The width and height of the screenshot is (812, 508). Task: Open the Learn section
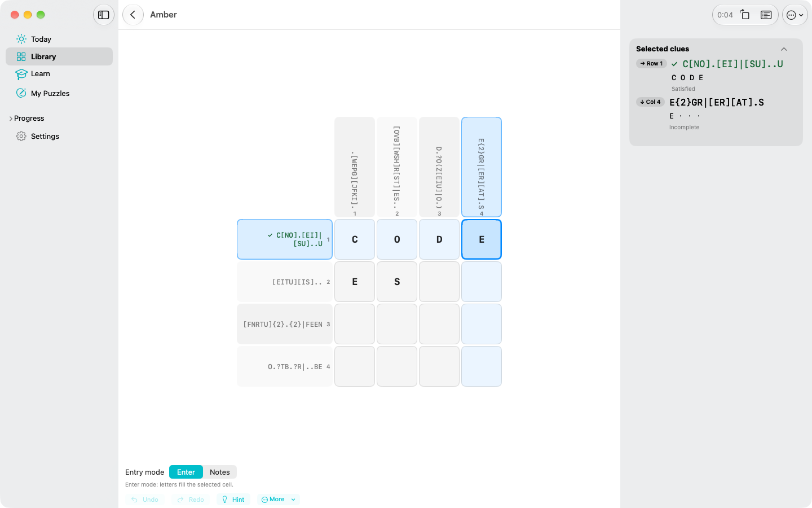[59, 74]
